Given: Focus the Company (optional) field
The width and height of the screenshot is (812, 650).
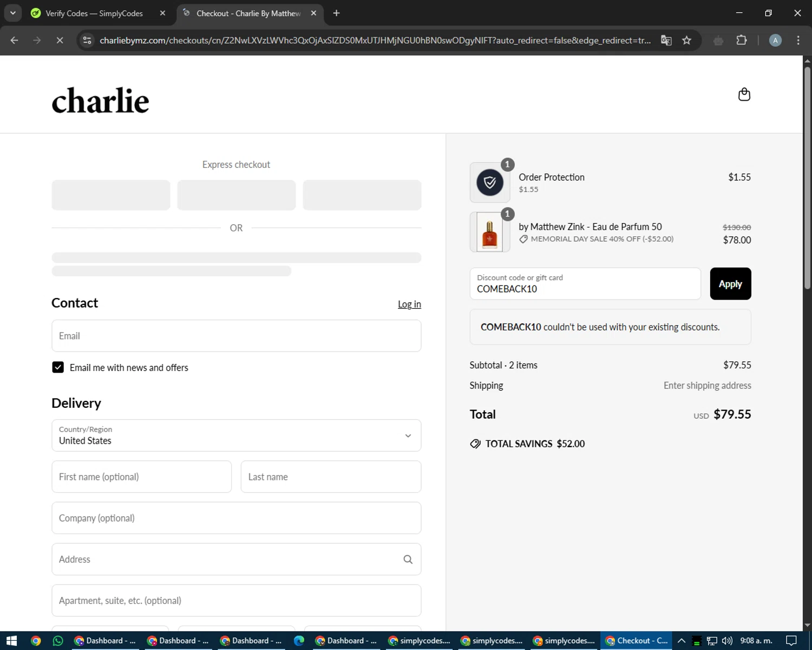Looking at the screenshot, I should 236,518.
